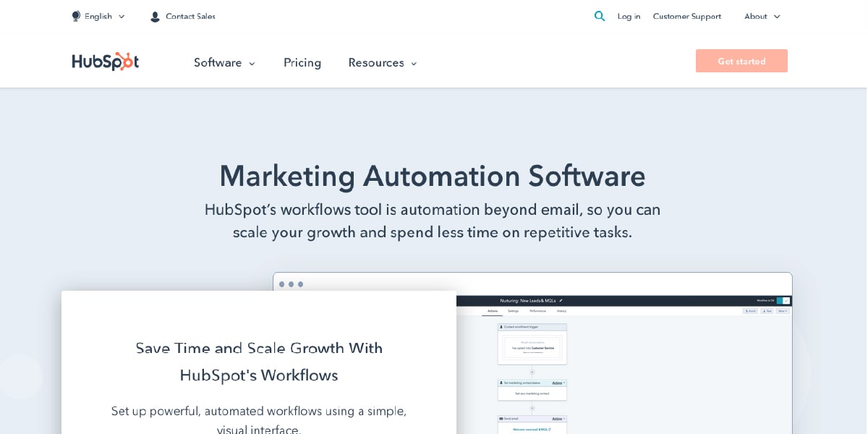Screen dimensions: 868x434
Task: Click the envelope icon on Send email card
Action: [x=501, y=419]
